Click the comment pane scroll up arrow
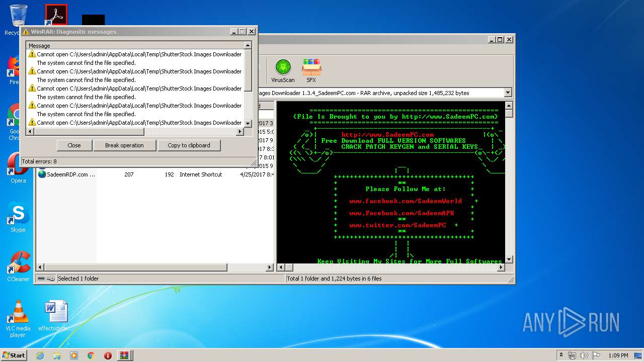The image size is (644, 362). (509, 105)
